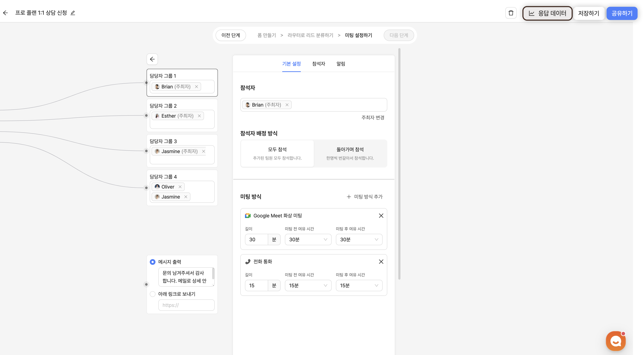Select the 메시지 출력 radio option
Screen dimensions: 644x355
point(153,262)
